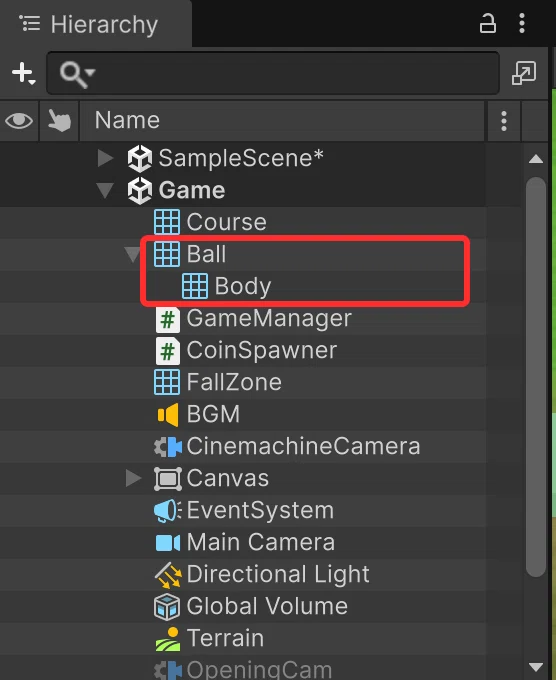Viewport: 556px width, 680px height.
Task: Click the scrollbar up arrow
Action: 536,159
